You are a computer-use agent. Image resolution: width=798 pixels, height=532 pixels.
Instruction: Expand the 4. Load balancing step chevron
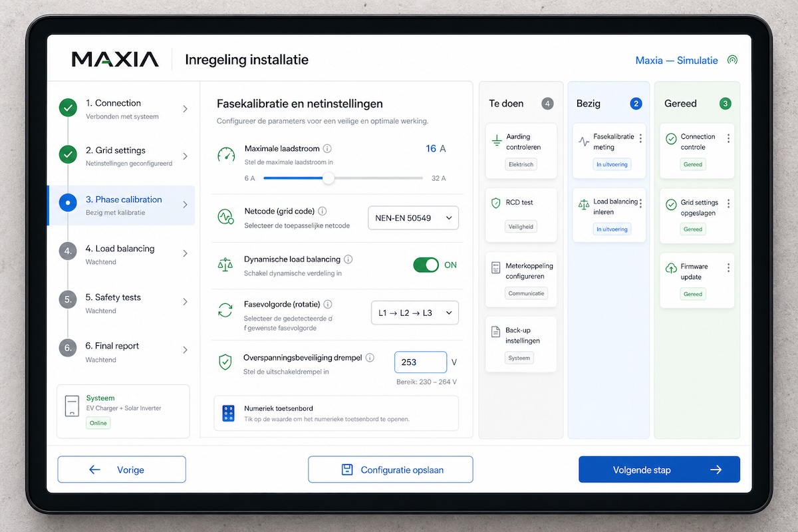(x=185, y=253)
